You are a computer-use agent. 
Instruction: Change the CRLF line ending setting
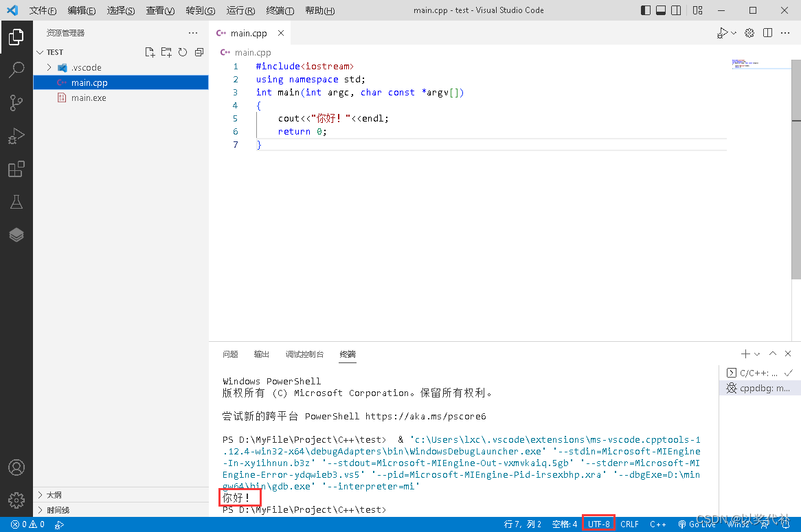[x=629, y=524]
